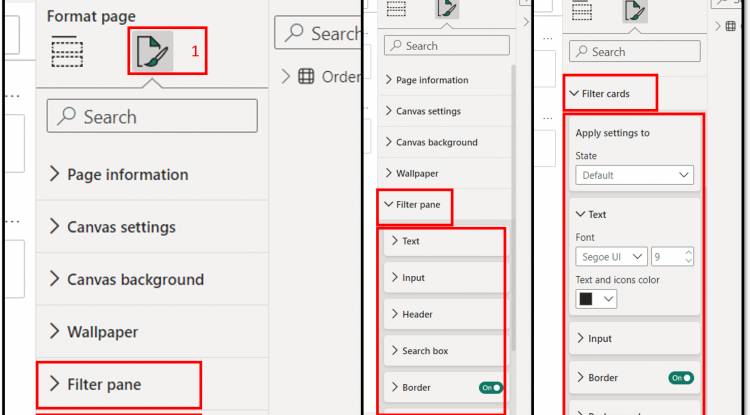Toggle the Border switch off in middle panel

pos(491,388)
